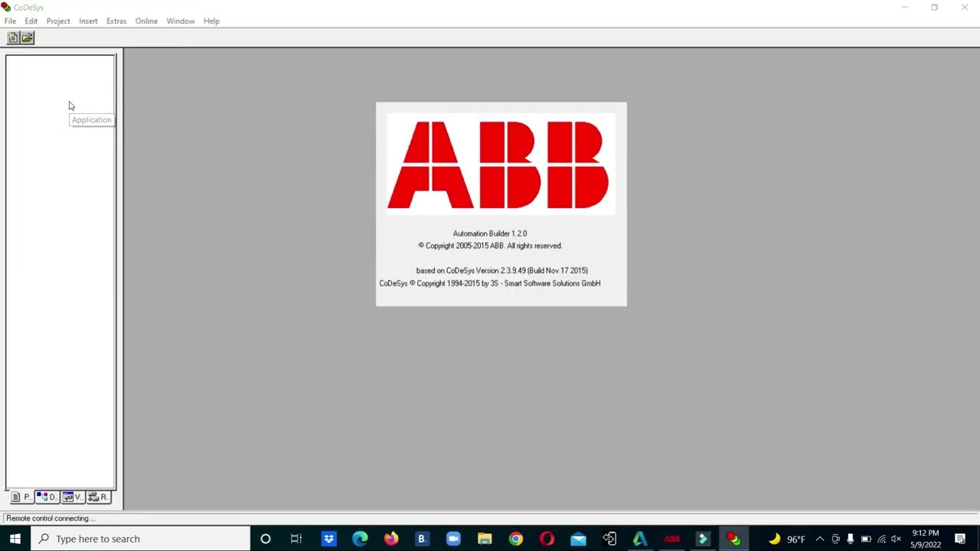Click the CoDeSys title bar icon
Screen dimensions: 980x551
[x=6, y=8]
